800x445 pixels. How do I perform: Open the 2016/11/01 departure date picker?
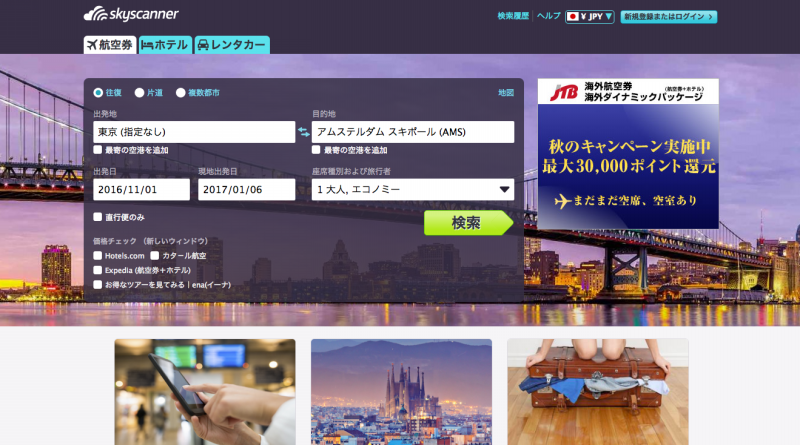141,189
